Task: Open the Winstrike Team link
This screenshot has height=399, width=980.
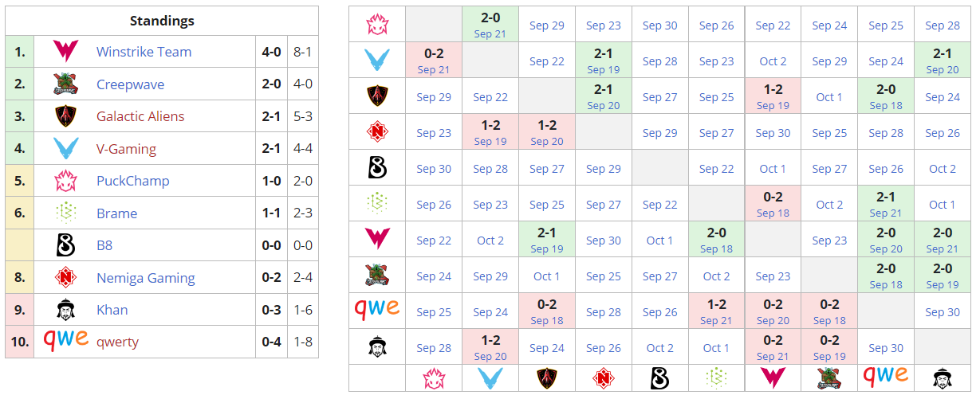Action: pyautogui.click(x=144, y=52)
